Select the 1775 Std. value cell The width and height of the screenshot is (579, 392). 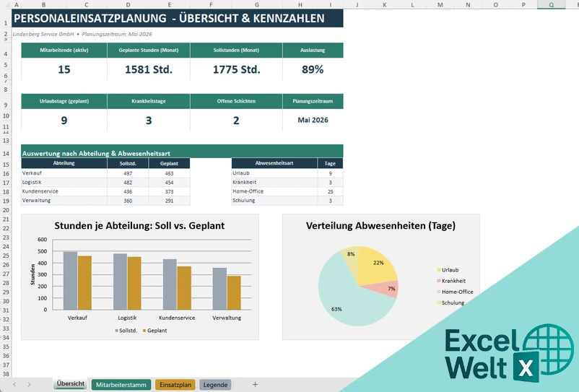236,69
